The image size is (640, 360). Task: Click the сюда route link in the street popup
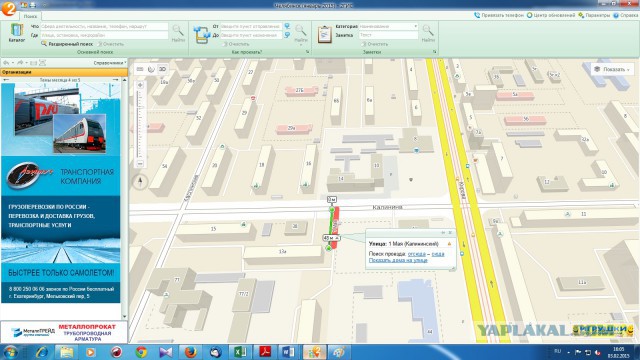[x=438, y=254]
